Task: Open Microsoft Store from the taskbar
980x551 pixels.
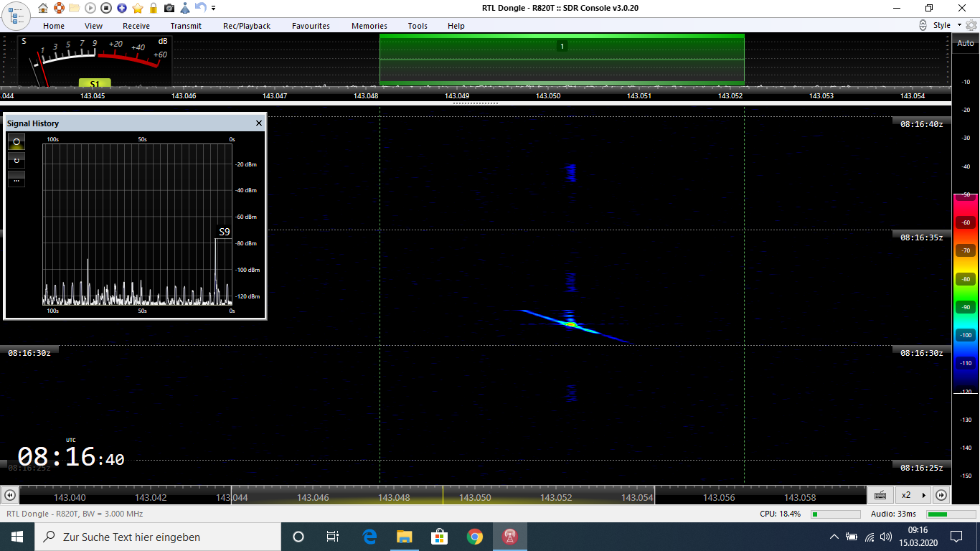Action: tap(439, 537)
